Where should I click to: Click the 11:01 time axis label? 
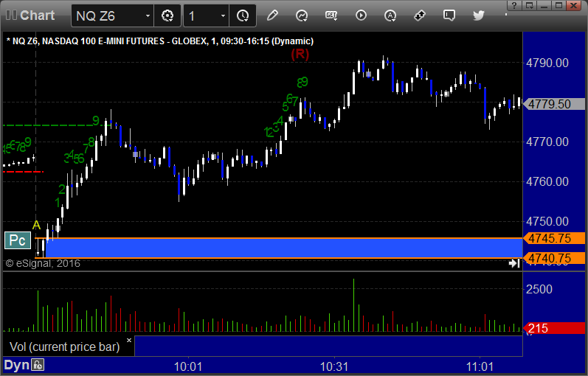480,366
